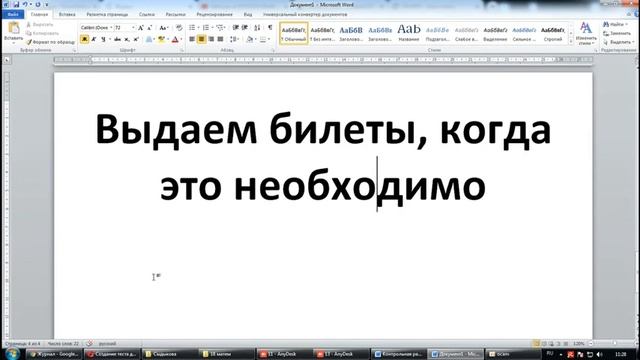Click Replace (Заменить) command
This screenshot has height=360, width=640.
click(x=617, y=33)
